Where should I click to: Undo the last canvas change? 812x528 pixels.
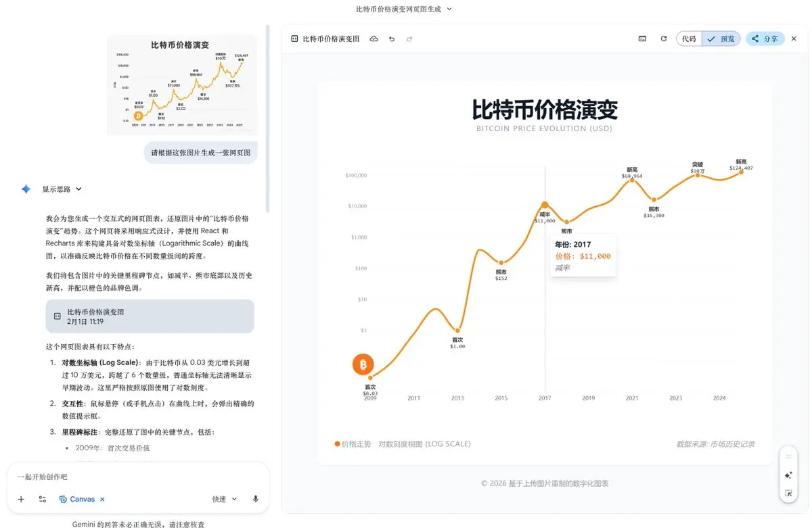[392, 39]
